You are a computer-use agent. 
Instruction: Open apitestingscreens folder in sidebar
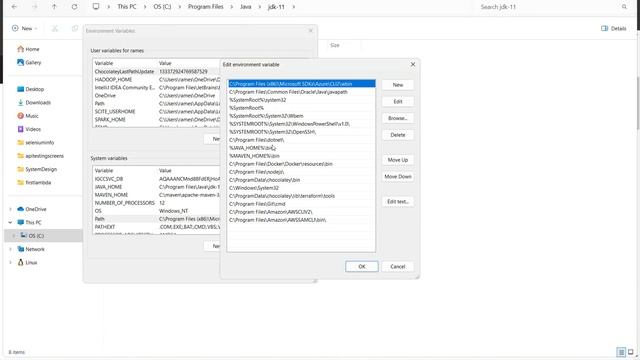click(40, 156)
